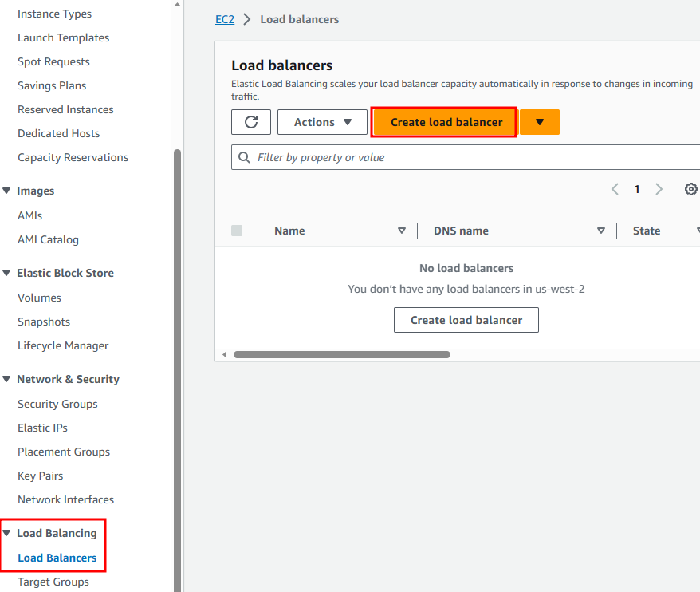Click the up arrow of the sidebar scrollbar
The width and height of the screenshot is (700, 592).
tap(177, 5)
